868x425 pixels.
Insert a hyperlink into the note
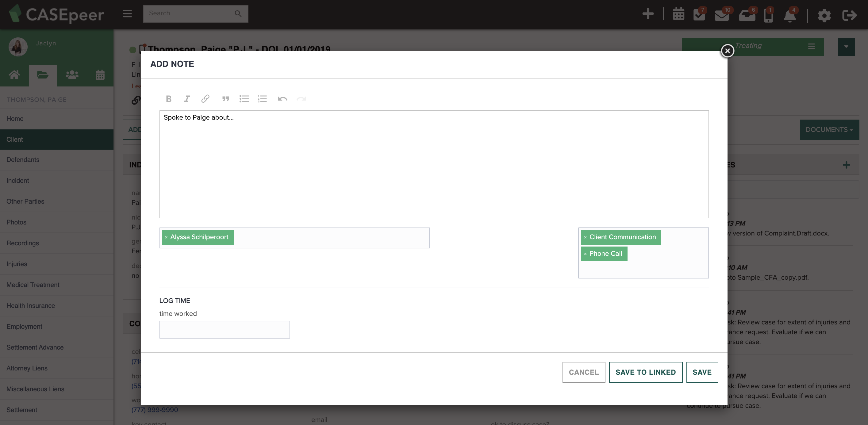[x=205, y=99]
